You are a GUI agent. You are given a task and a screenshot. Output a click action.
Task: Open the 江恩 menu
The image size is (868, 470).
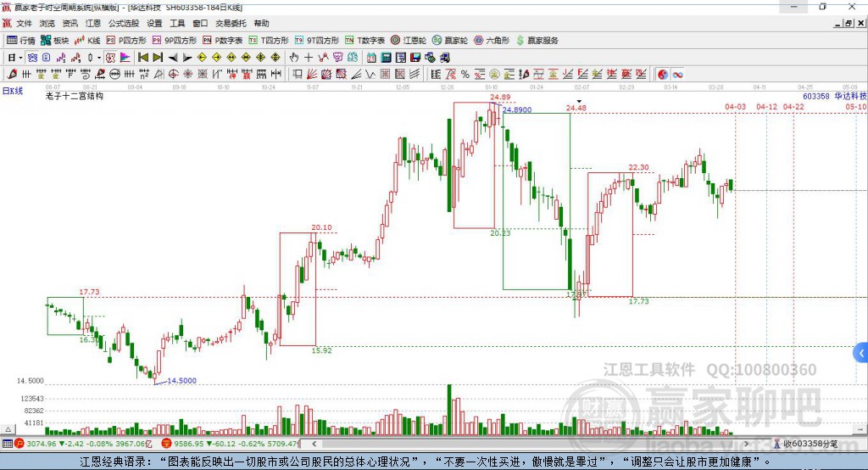click(93, 23)
